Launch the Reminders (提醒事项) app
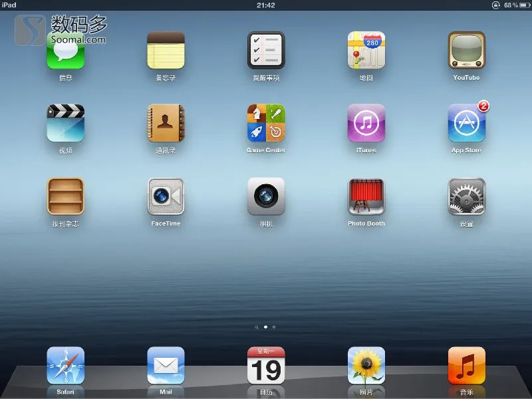This screenshot has width=532, height=399. 266,51
